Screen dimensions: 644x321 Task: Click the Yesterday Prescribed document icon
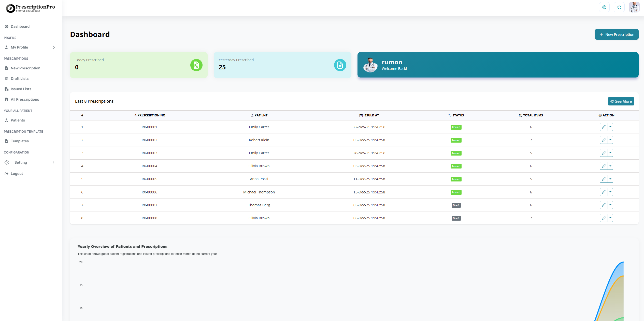(x=340, y=65)
